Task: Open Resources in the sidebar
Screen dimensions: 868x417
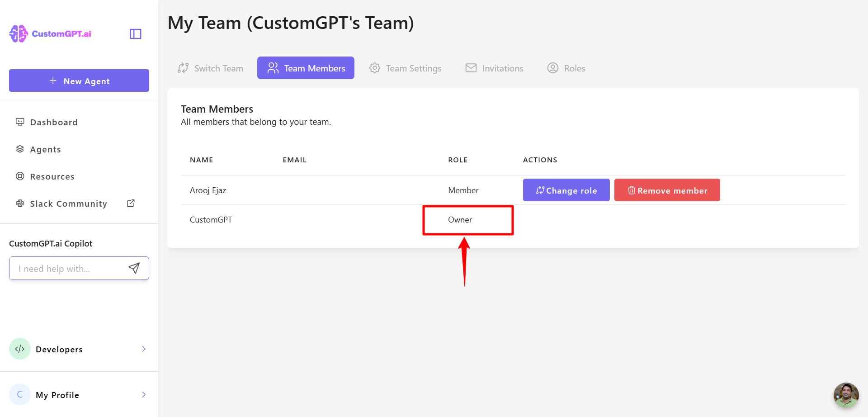Action: (52, 176)
